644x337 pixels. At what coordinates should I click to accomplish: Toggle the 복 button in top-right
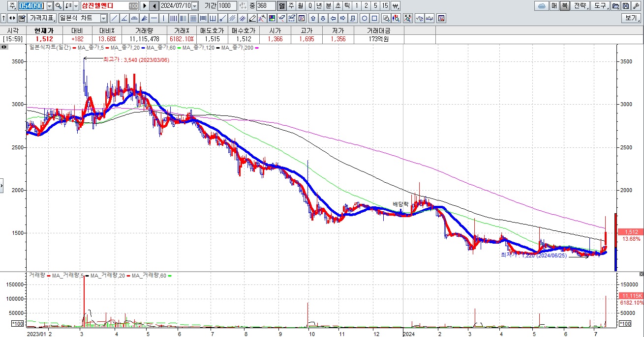coord(564,6)
